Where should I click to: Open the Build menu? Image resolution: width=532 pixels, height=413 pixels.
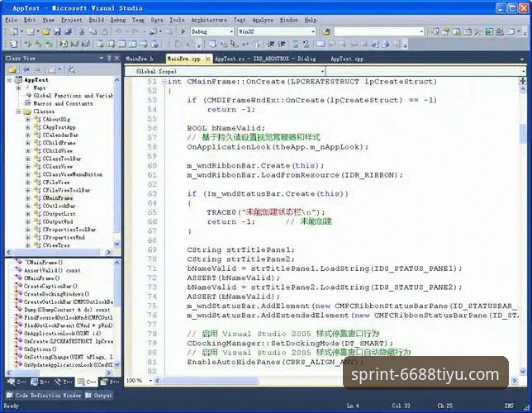(x=96, y=19)
